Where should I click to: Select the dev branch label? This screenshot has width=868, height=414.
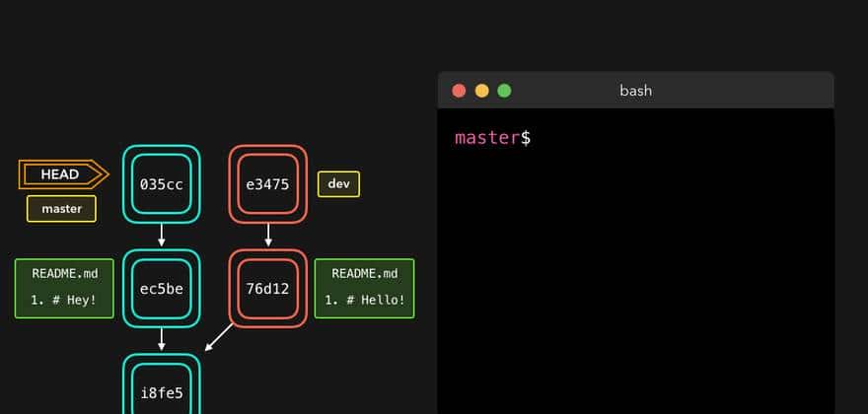338,183
